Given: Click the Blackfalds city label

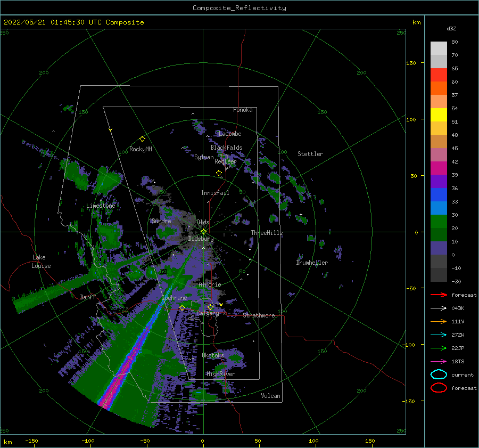Looking at the screenshot, I should (226, 148).
